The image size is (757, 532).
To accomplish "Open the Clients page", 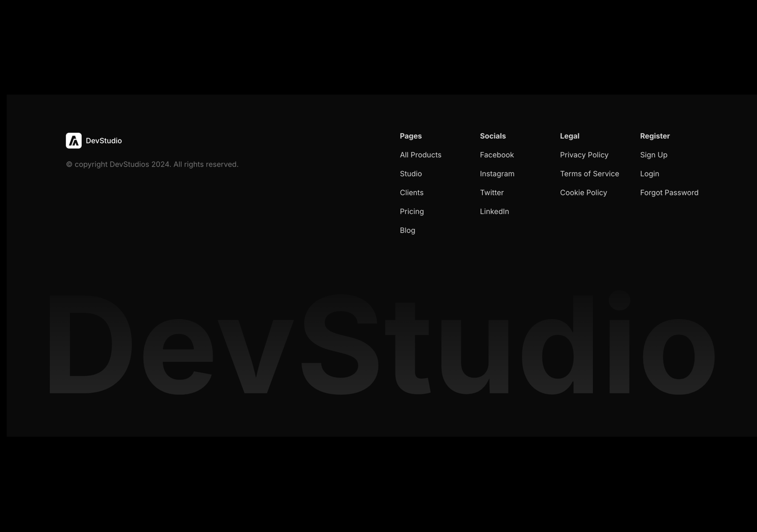I will (411, 192).
